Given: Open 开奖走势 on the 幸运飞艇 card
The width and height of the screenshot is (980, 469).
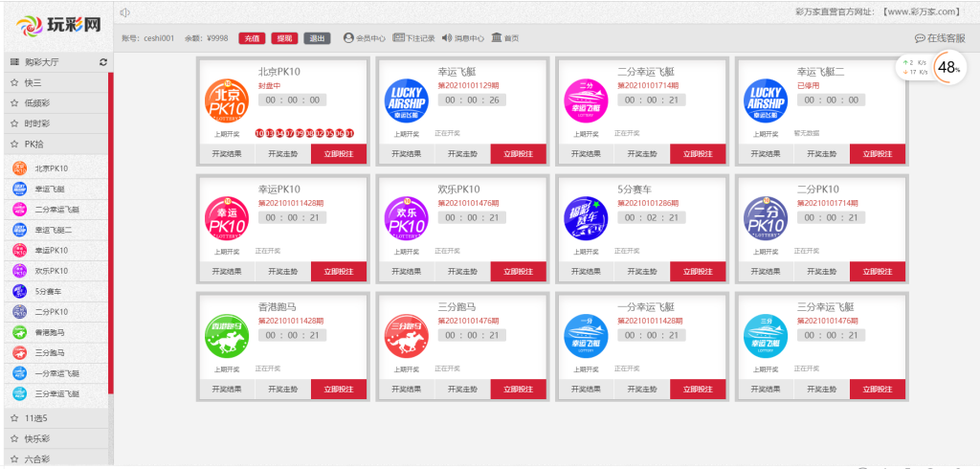Looking at the screenshot, I should [462, 153].
